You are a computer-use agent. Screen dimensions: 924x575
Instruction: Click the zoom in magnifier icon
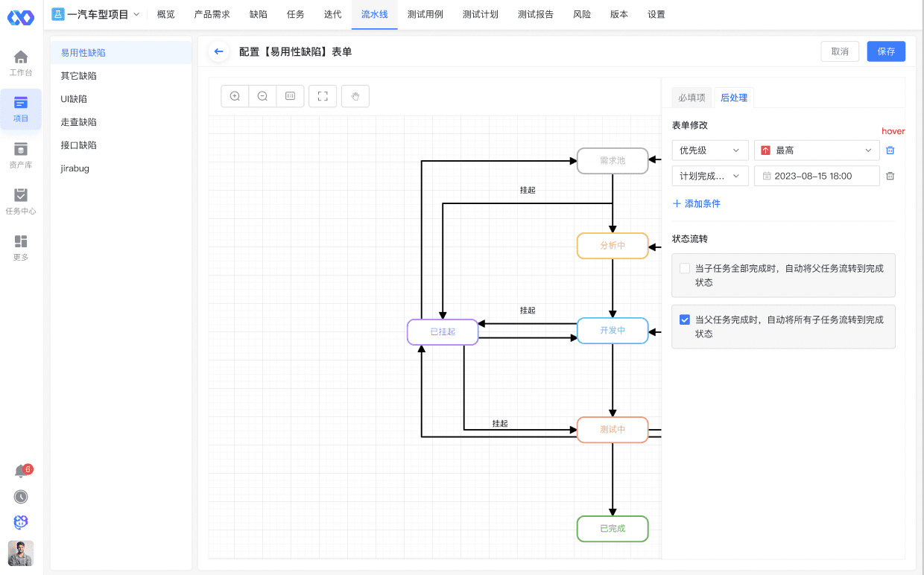235,96
